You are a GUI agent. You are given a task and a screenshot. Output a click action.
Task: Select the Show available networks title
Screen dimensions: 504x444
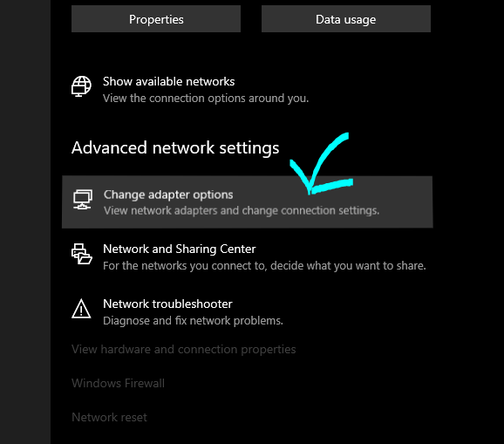(x=169, y=82)
